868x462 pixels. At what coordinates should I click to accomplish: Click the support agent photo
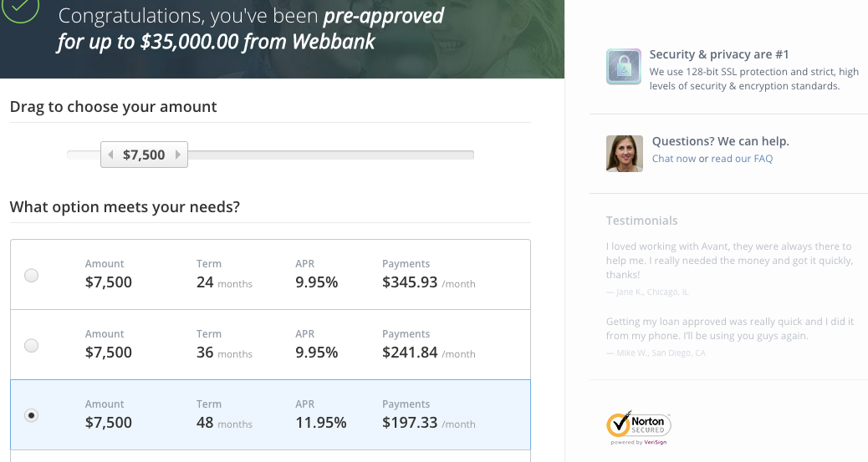coord(625,154)
